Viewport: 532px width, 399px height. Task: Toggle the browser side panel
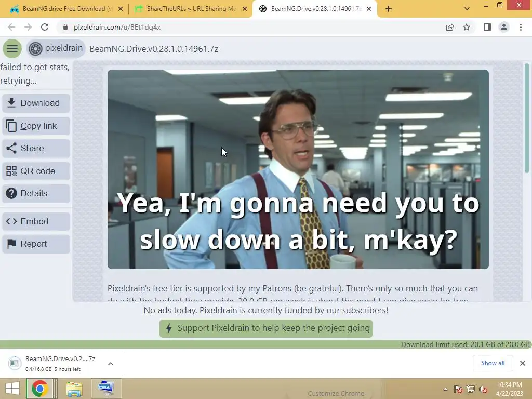(487, 27)
